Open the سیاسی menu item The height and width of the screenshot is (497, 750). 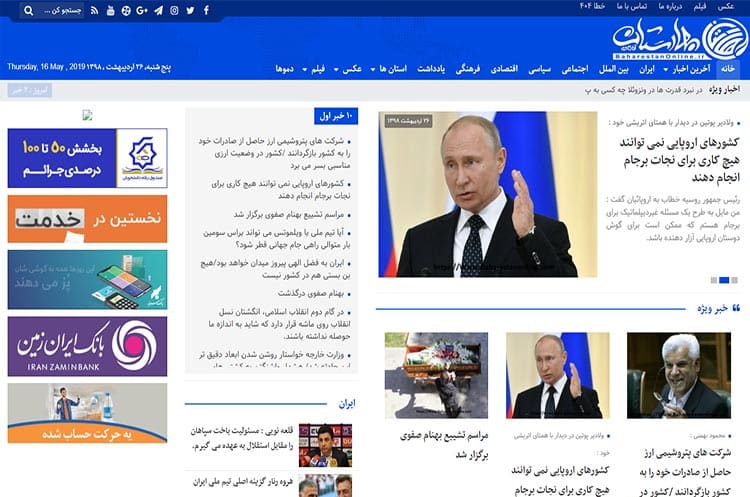(540, 69)
